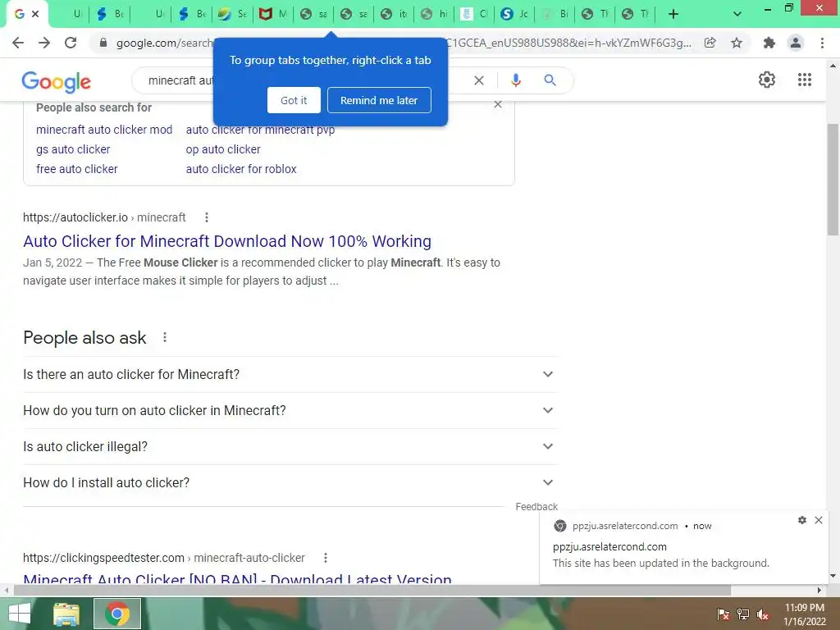Click the Chrome taskbar icon

117,614
